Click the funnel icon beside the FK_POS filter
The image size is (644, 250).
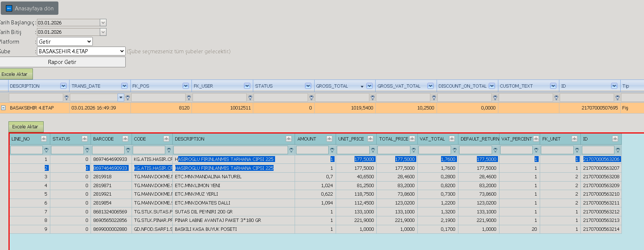point(189,98)
